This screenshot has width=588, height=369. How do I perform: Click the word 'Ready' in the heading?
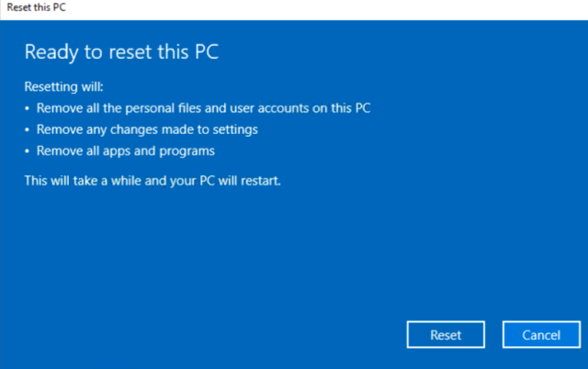50,52
